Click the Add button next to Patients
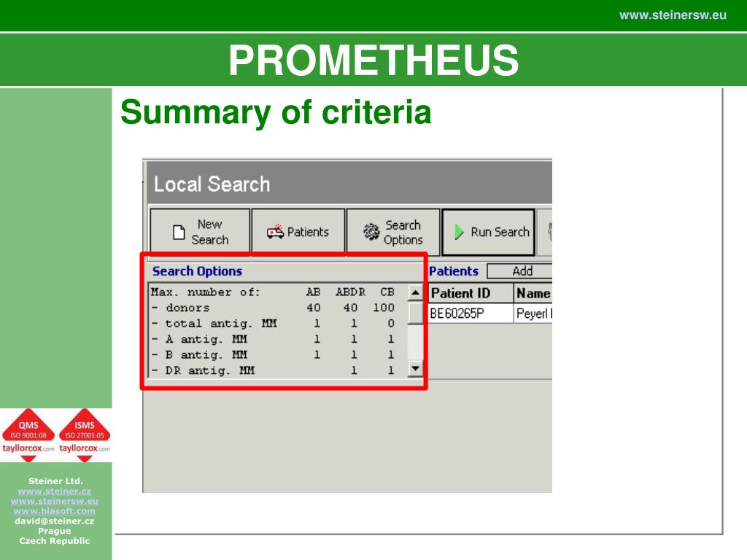This screenshot has width=747, height=560. point(520,271)
